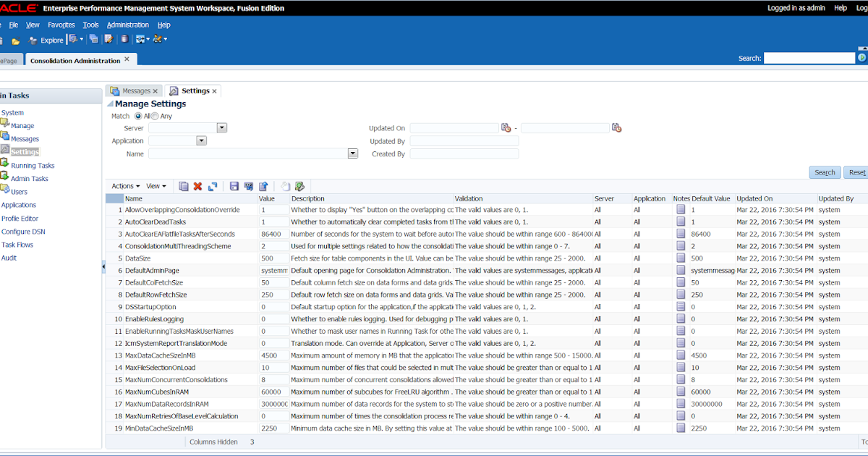Select the All match radio button
This screenshot has height=456, width=868.
(140, 115)
